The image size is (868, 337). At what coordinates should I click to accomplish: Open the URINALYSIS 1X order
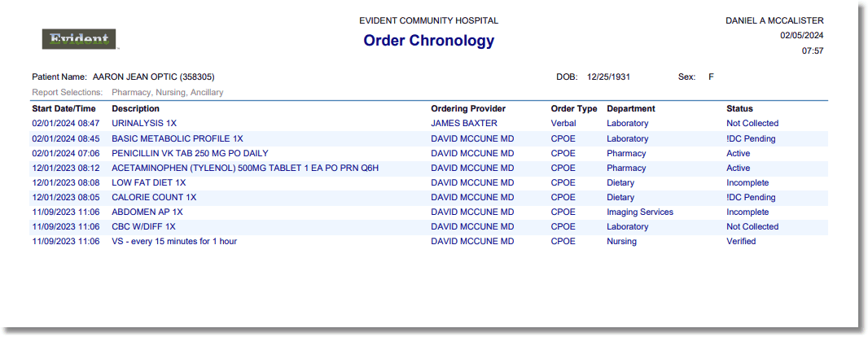click(144, 124)
